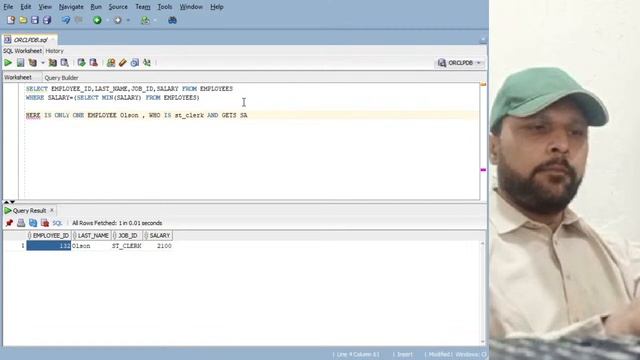Open the Run menu
The height and width of the screenshot is (360, 640).
[x=96, y=7]
